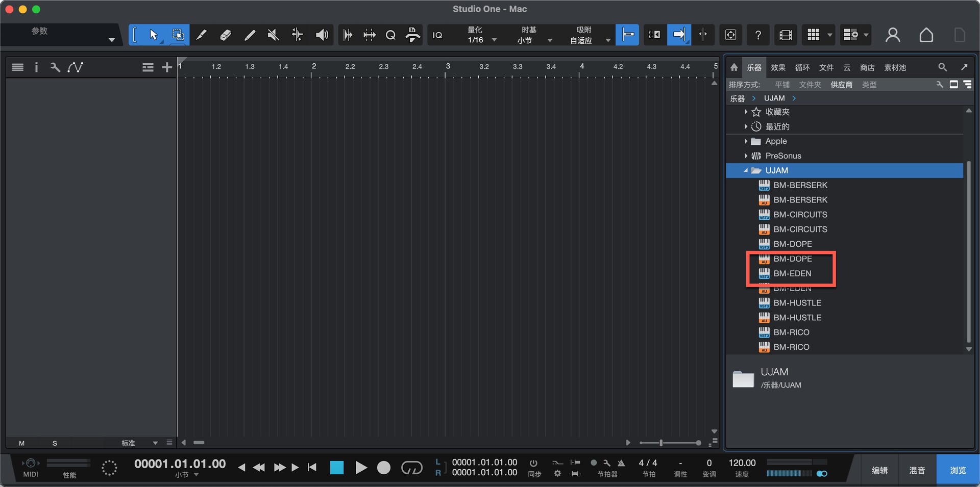Click the M global mute button
Viewport: 980px width, 487px height.
point(21,443)
